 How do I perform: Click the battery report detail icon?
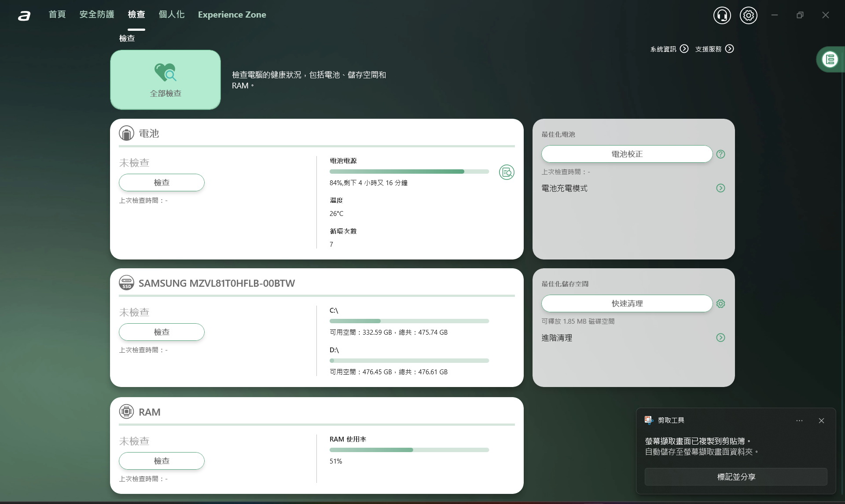click(x=507, y=172)
